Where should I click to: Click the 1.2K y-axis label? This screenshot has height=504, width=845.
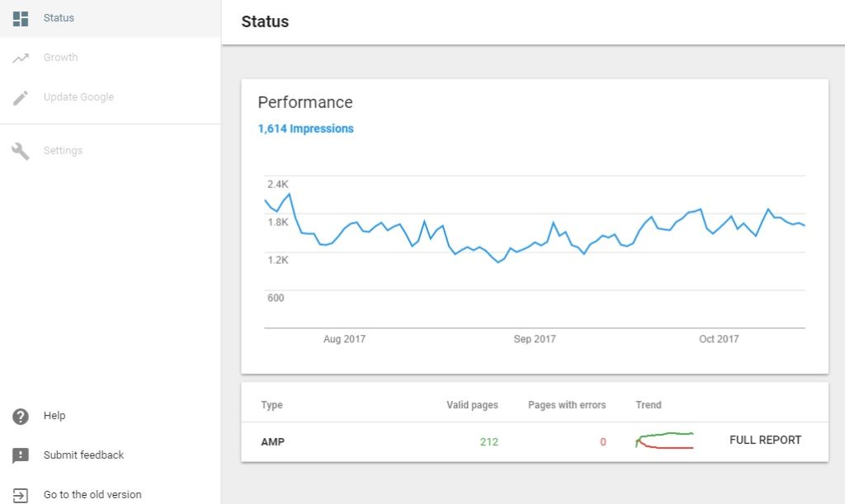coord(277,260)
